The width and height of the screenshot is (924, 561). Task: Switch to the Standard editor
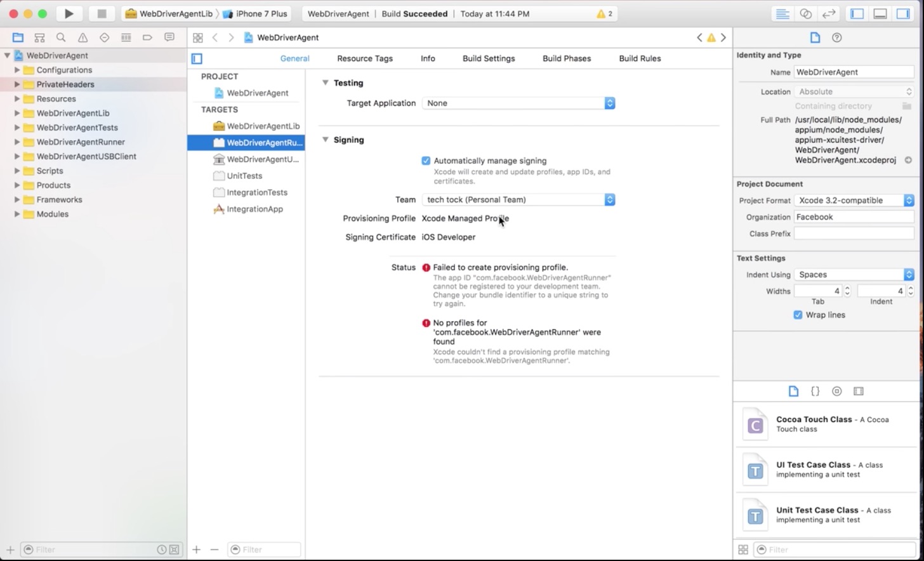pos(782,13)
